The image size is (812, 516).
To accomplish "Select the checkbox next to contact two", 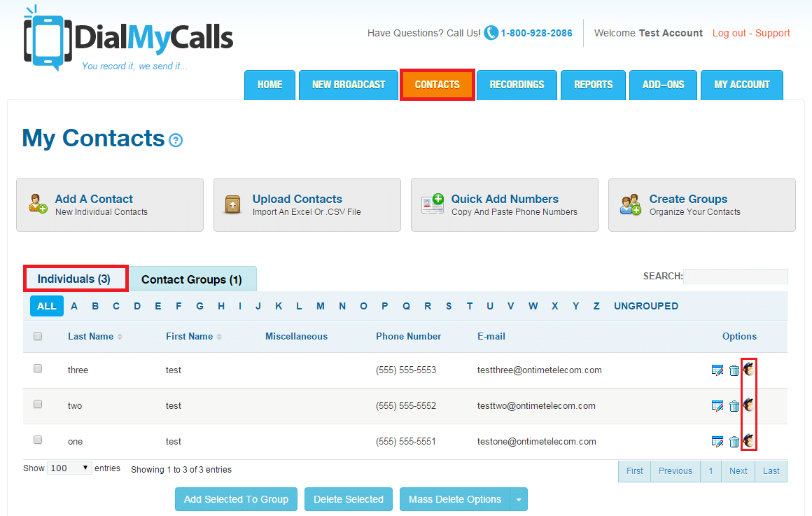I will [x=38, y=404].
